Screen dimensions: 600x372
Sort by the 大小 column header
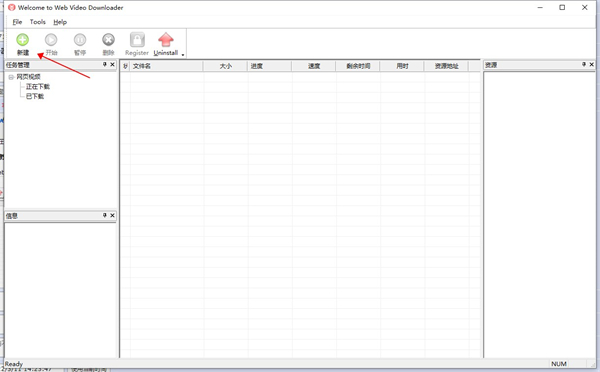(225, 66)
